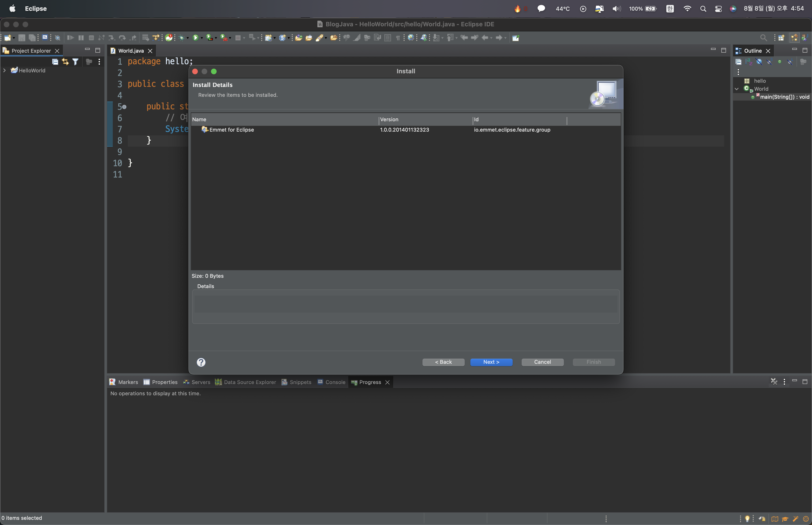Toggle Hide Non-Public Members green dot
This screenshot has height=525, width=812.
pos(780,62)
